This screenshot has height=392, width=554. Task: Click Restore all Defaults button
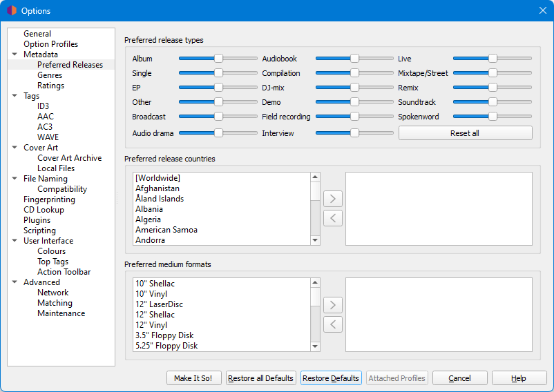(261, 378)
